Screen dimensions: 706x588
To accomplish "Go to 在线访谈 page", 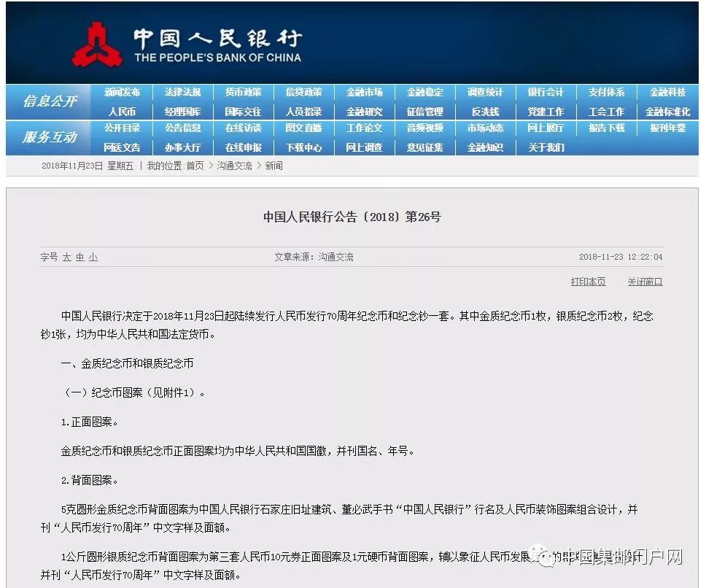I will (243, 128).
